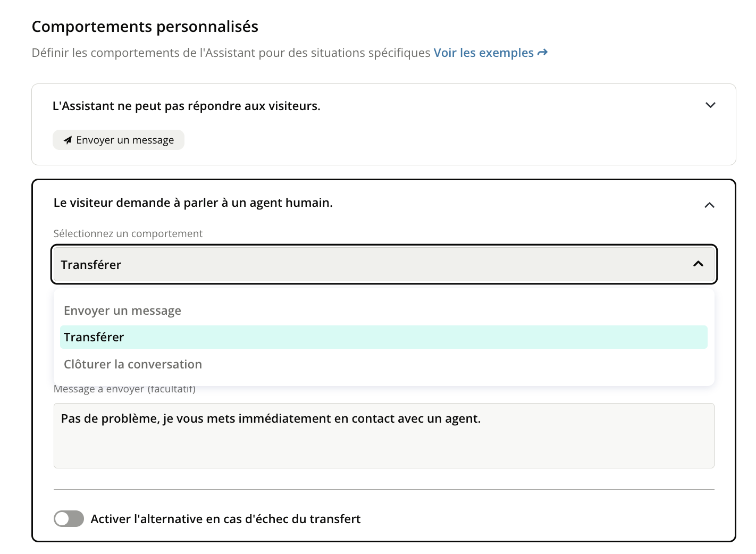Click the Activer l'alternative en cas d'échec label

pos(225,519)
